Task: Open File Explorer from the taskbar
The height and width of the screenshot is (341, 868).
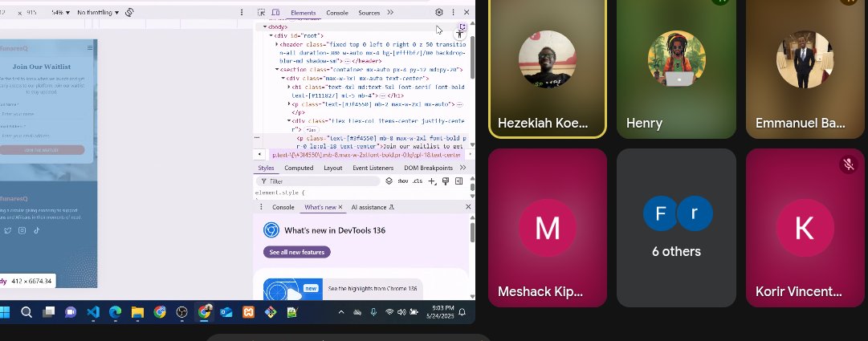Action: [x=137, y=312]
